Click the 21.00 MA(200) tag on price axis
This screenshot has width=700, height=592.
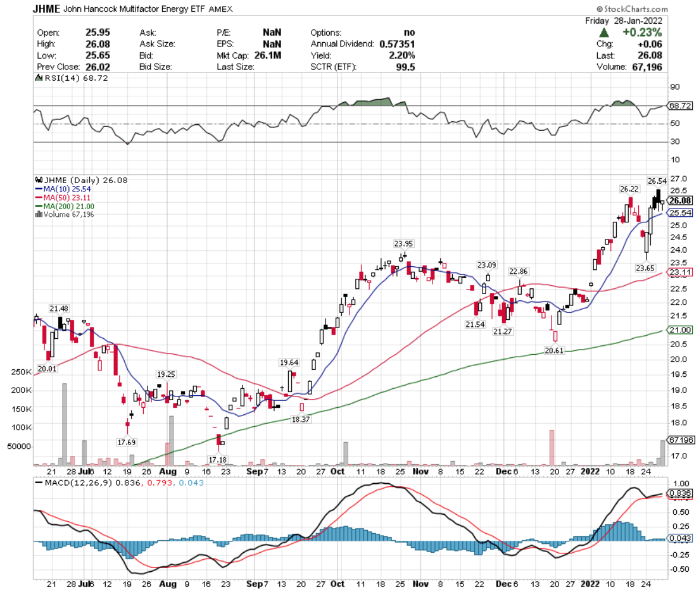(x=680, y=330)
